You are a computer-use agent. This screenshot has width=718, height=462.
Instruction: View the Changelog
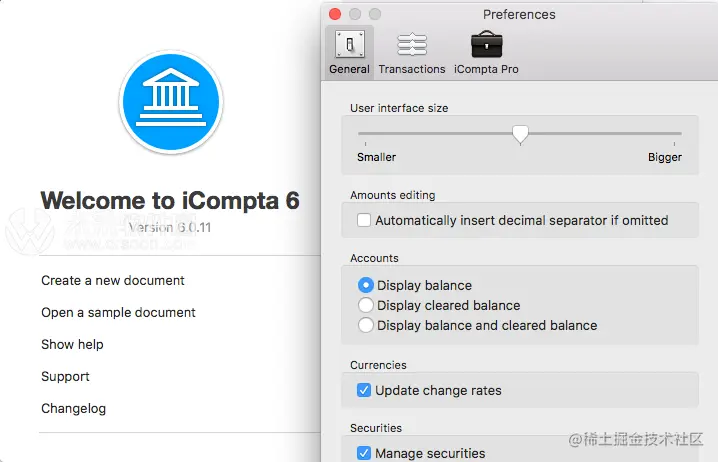(73, 408)
